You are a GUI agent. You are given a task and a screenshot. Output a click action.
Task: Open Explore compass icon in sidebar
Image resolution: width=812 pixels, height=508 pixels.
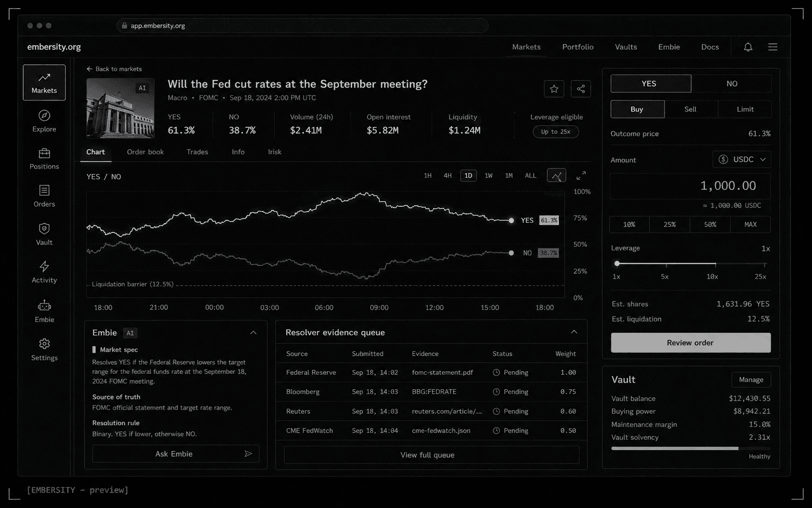pyautogui.click(x=45, y=115)
